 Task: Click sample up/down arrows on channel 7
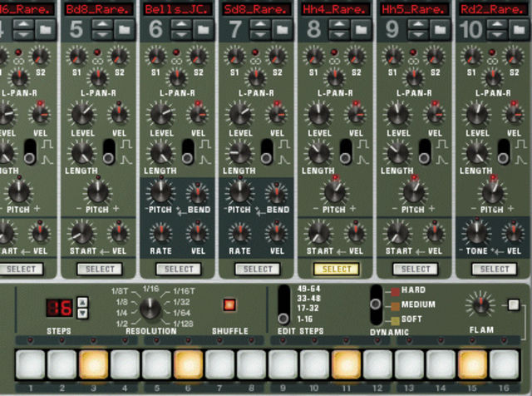point(260,30)
